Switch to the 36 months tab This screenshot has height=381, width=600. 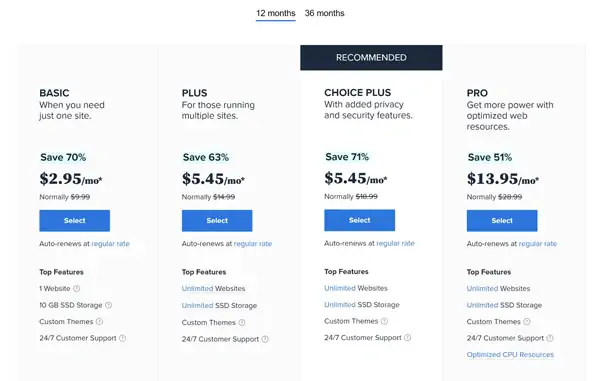point(324,13)
